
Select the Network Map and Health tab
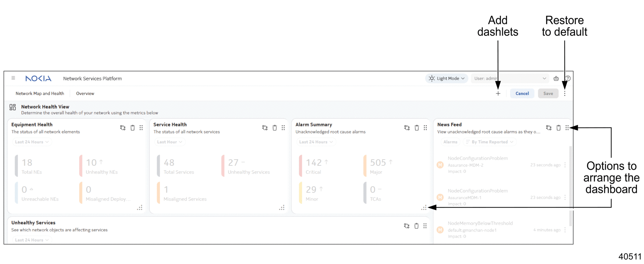point(40,93)
